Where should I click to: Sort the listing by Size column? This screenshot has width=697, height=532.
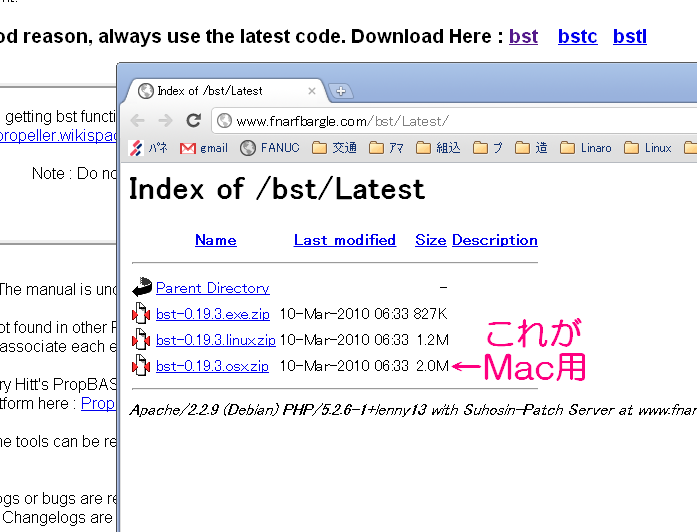[x=430, y=240]
